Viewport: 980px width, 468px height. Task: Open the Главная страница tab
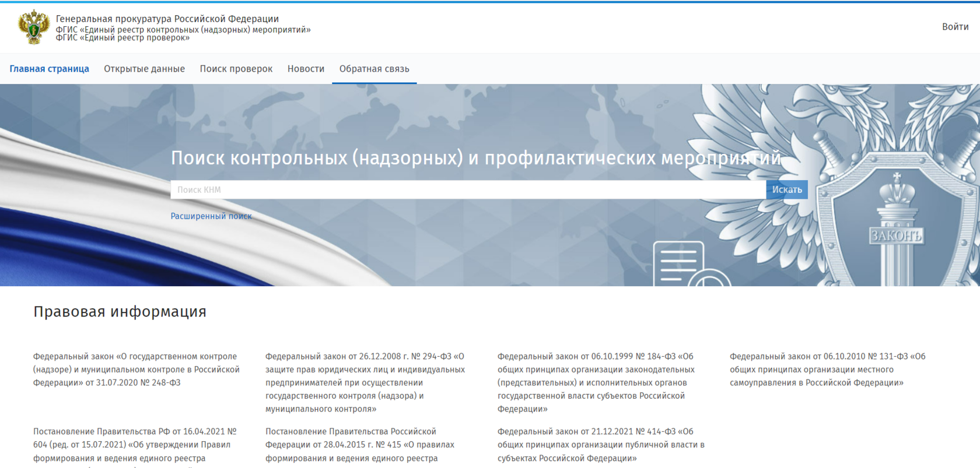tap(50, 69)
